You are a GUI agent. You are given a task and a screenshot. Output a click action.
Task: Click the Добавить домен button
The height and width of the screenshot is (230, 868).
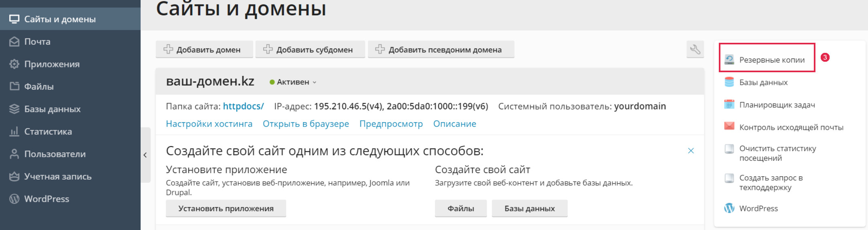coord(204,50)
